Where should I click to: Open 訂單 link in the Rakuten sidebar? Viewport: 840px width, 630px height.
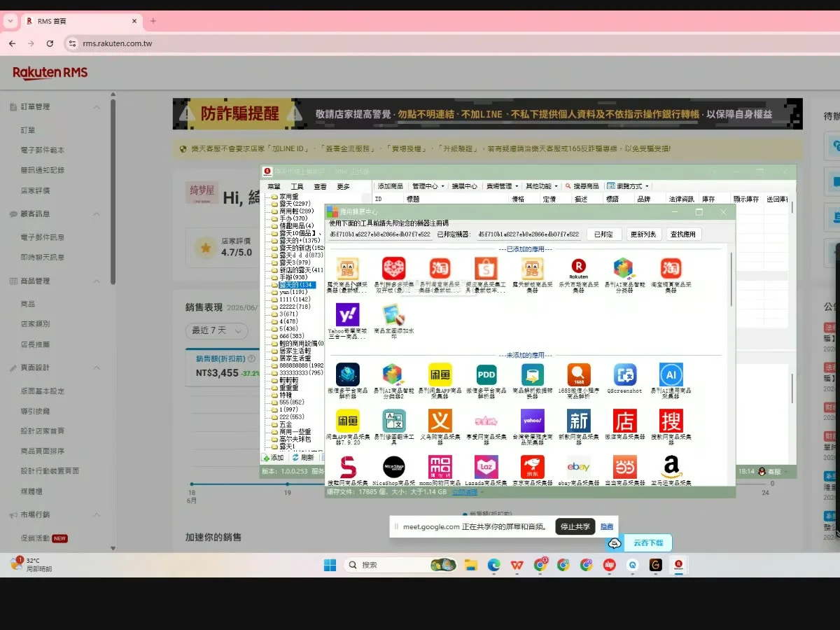tap(28, 130)
